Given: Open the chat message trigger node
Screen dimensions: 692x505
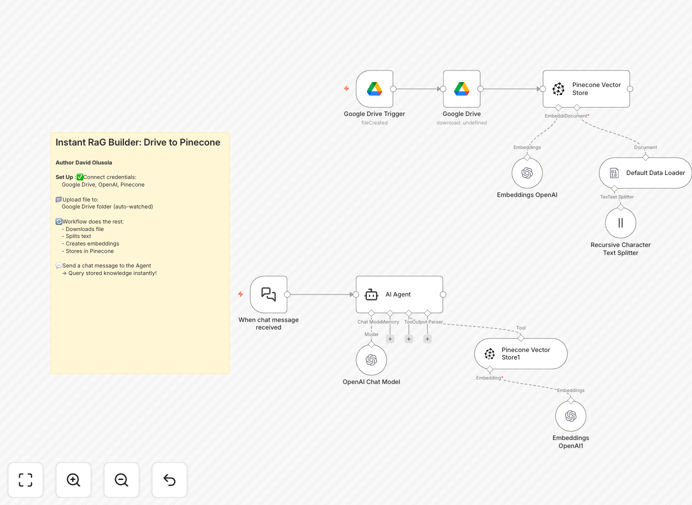Looking at the screenshot, I should pos(268,294).
